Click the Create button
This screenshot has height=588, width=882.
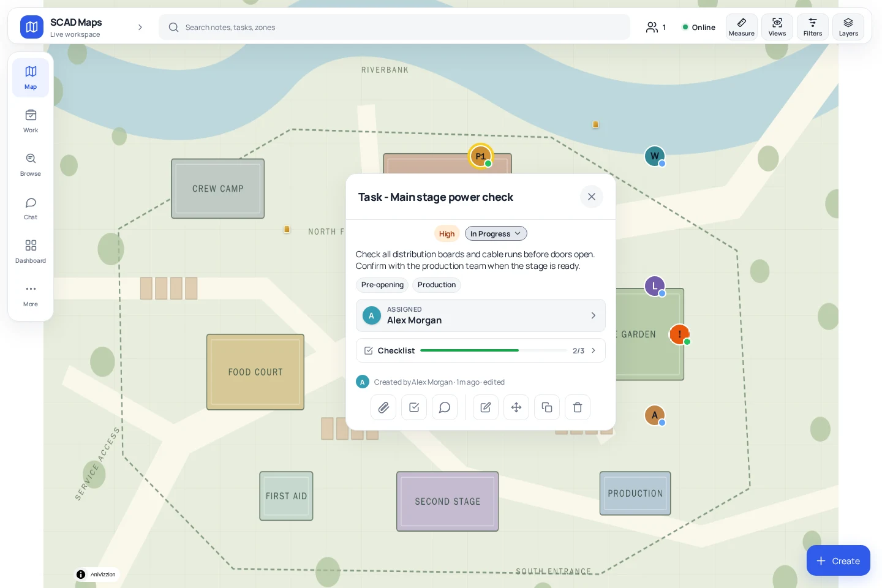(x=838, y=560)
